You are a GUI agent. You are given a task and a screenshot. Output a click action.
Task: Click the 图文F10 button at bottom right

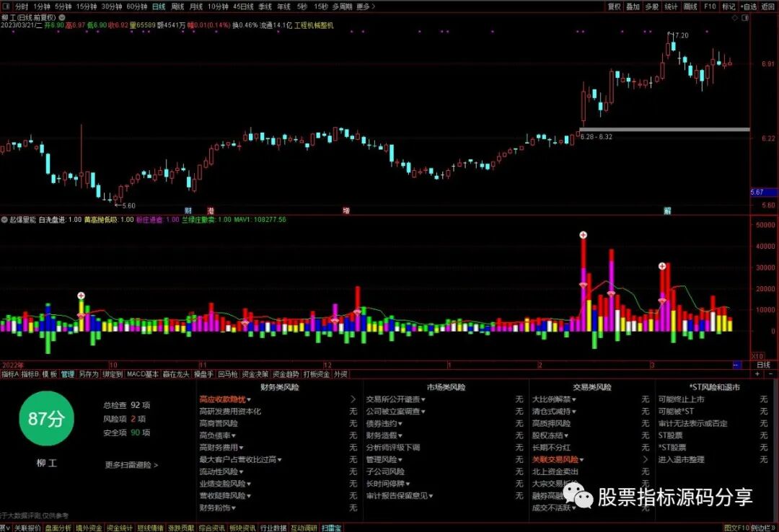click(736, 528)
